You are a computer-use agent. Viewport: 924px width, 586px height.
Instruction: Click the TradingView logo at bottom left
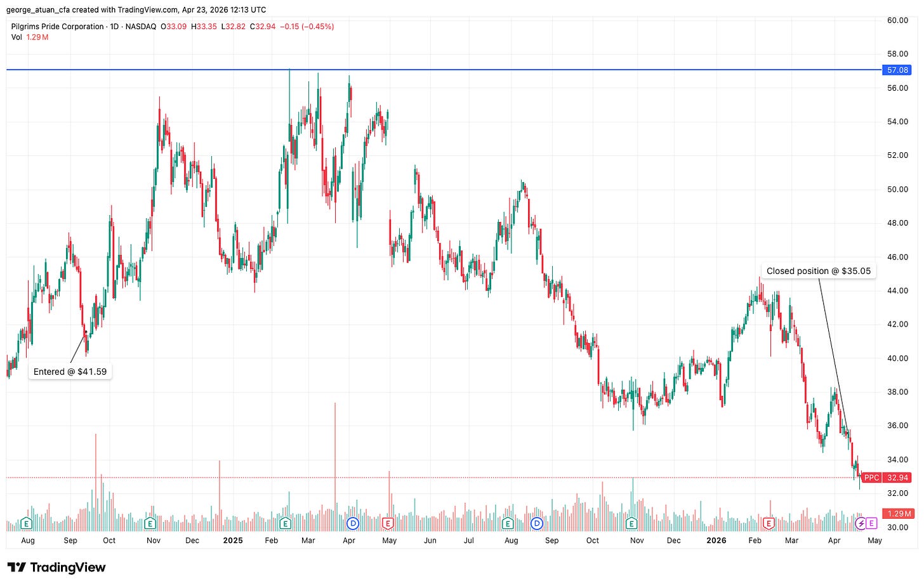click(56, 567)
